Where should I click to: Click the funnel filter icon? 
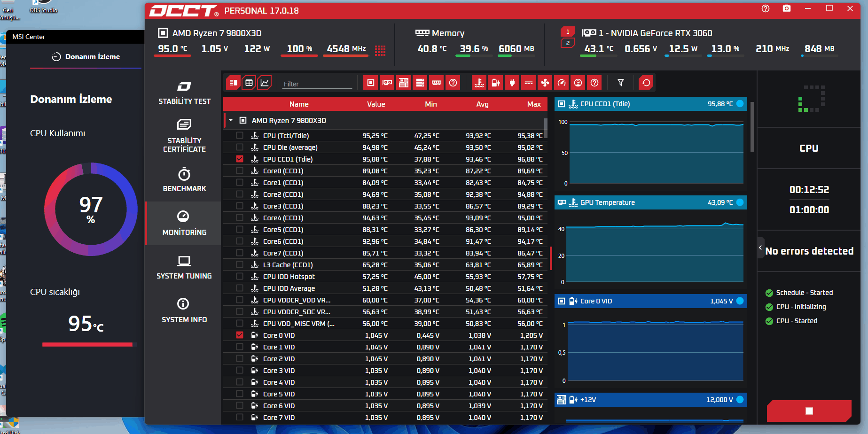(x=621, y=83)
